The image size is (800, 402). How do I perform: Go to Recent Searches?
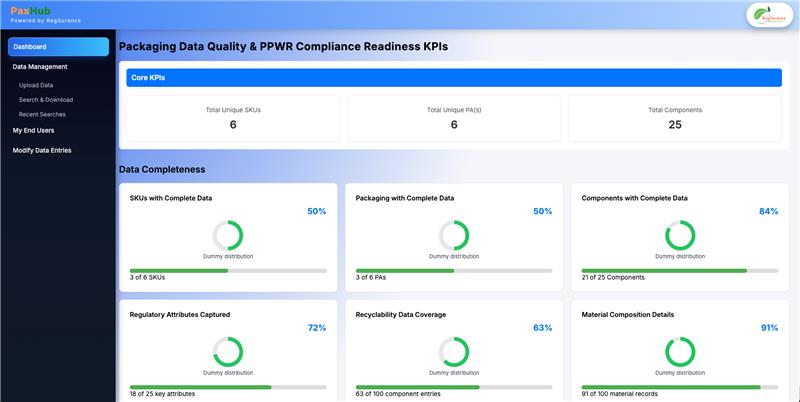coord(42,114)
